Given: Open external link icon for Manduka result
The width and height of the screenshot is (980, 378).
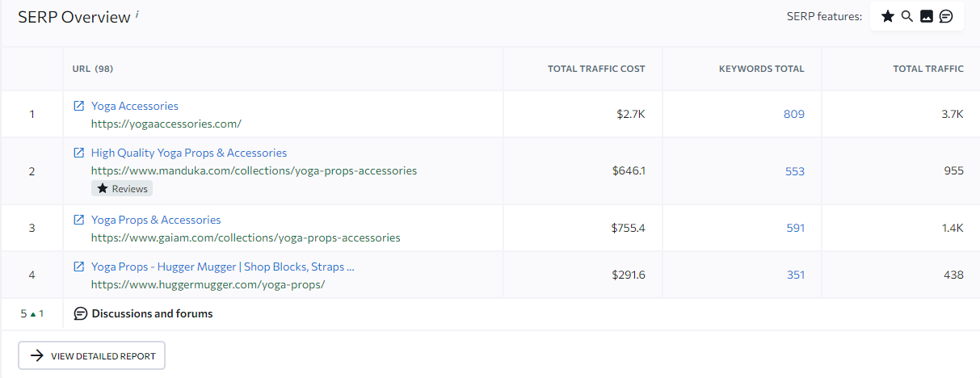Looking at the screenshot, I should coord(79,153).
